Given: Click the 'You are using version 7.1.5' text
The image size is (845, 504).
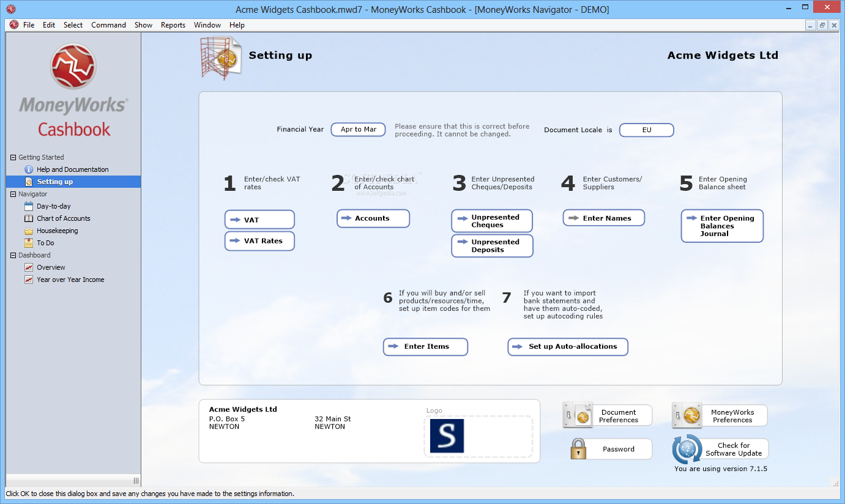Looking at the screenshot, I should click(x=721, y=469).
